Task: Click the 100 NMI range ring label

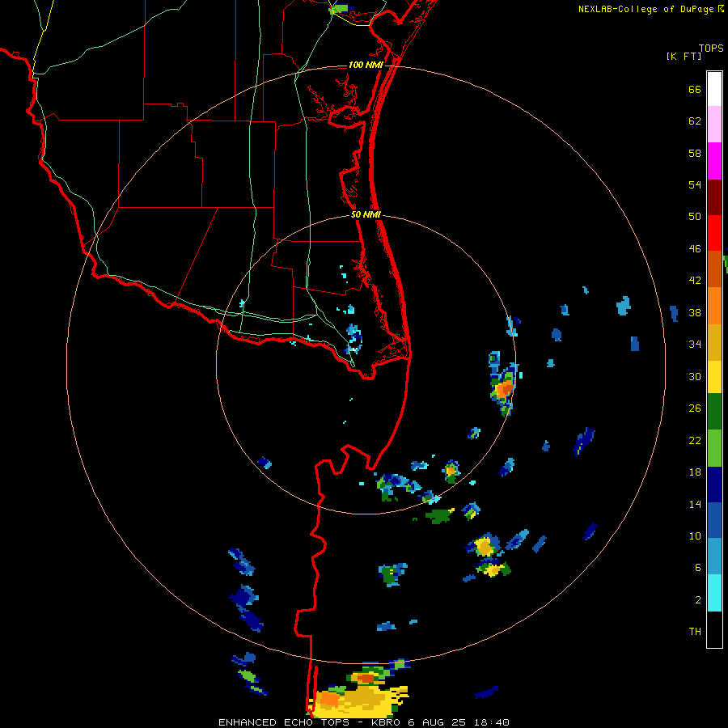Action: (x=366, y=65)
